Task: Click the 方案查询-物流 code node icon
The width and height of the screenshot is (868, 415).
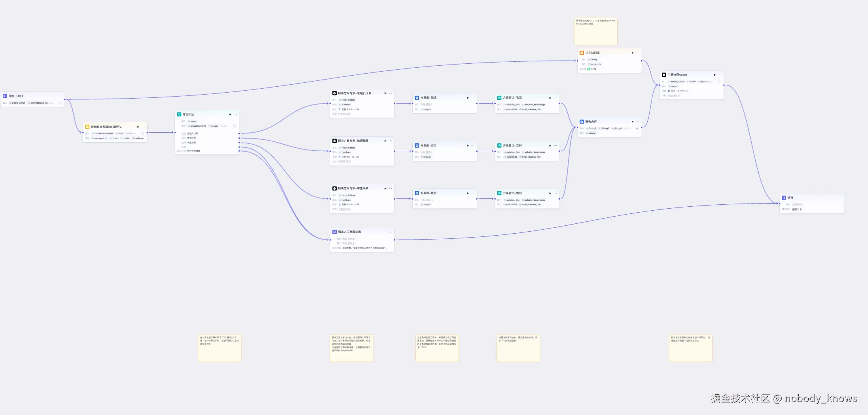Action: point(499,98)
